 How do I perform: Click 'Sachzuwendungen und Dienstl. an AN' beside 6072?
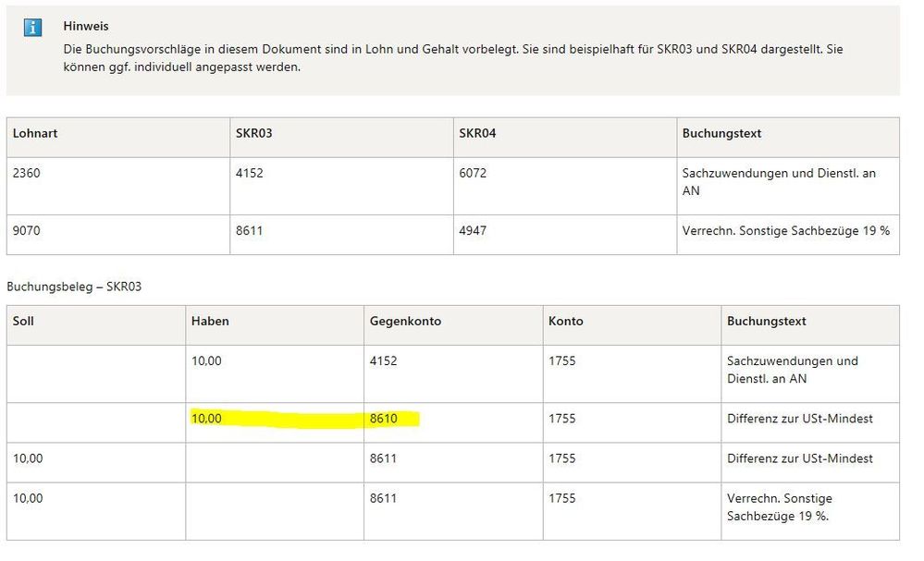[x=778, y=181]
